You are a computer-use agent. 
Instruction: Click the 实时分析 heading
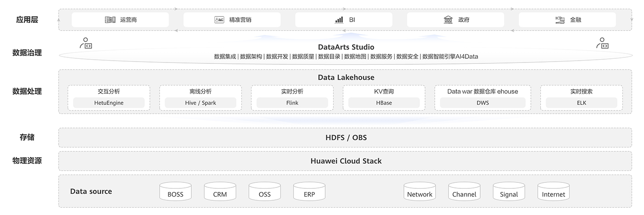coord(292,91)
